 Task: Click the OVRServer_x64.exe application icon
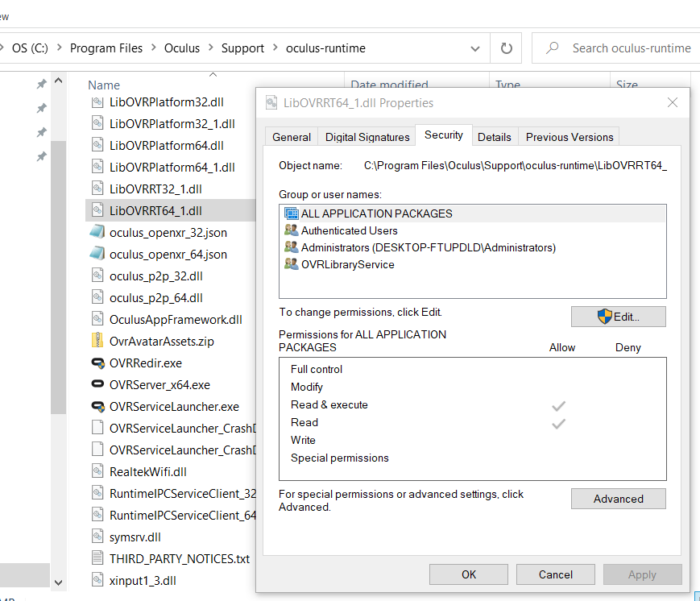(97, 383)
